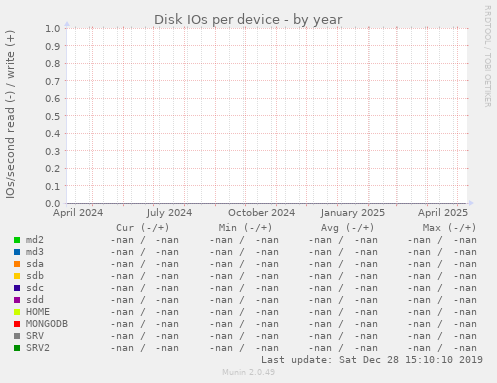Image resolution: width=497 pixels, height=383 pixels.
Task: Click the April 2025 axis label
Action: [x=443, y=213]
